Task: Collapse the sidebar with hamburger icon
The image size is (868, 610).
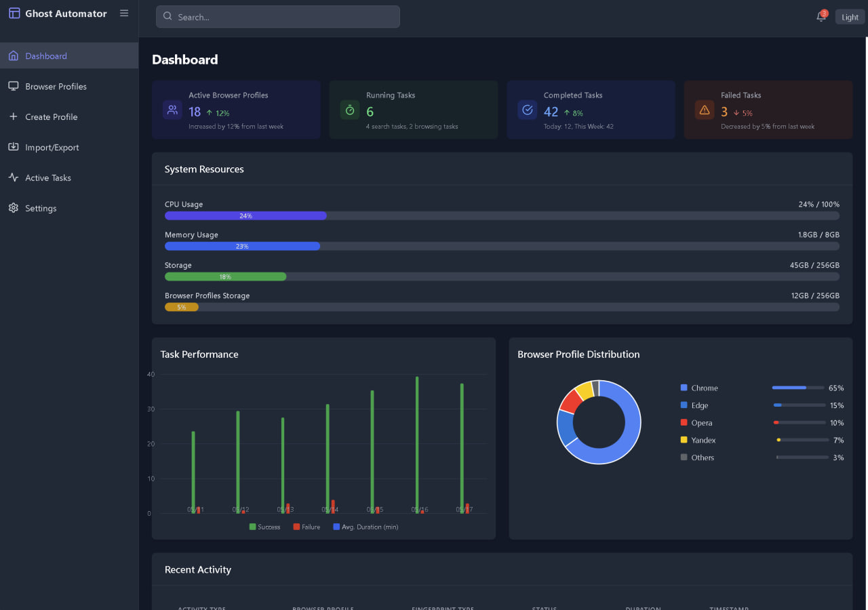Action: point(124,14)
